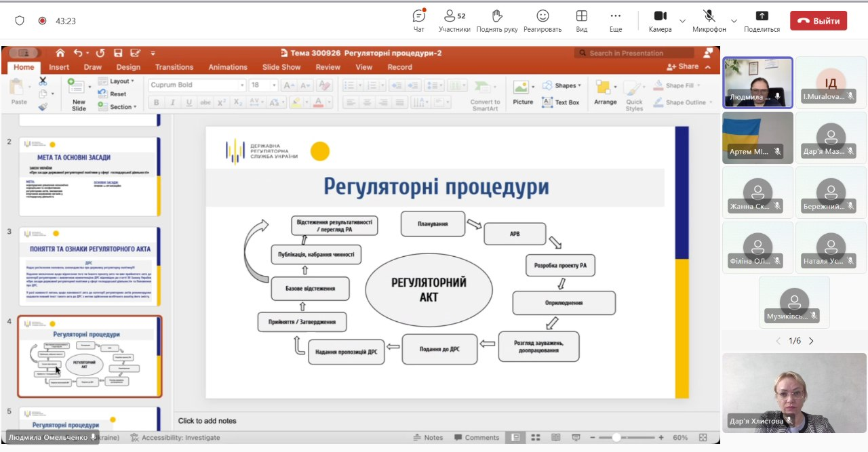
Task: Go to next participants page arrow
Action: 811,341
